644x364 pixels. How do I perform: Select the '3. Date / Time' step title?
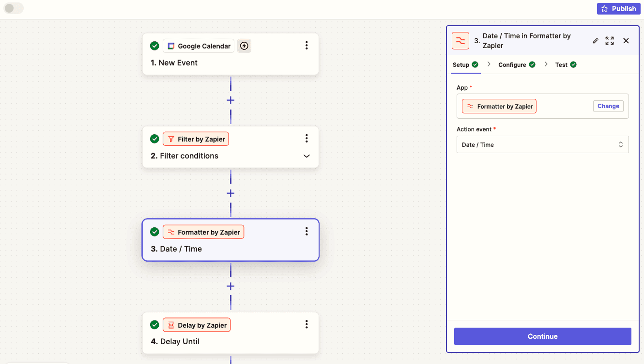tap(176, 249)
